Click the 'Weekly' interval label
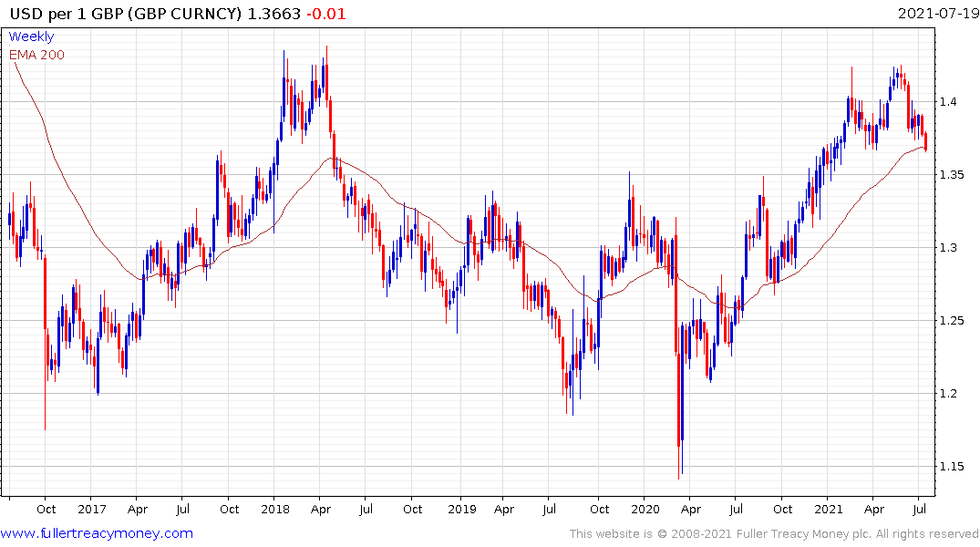 point(31,36)
